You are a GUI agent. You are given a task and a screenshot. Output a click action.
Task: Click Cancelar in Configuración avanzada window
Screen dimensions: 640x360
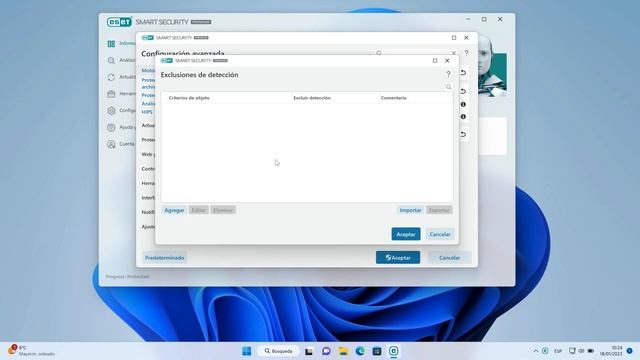pos(449,258)
